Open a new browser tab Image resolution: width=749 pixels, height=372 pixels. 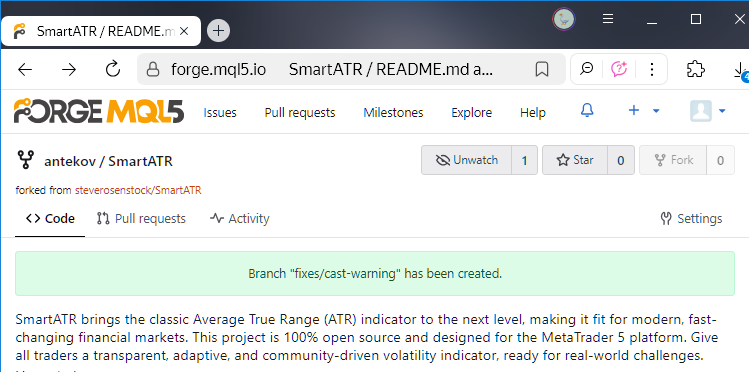218,32
